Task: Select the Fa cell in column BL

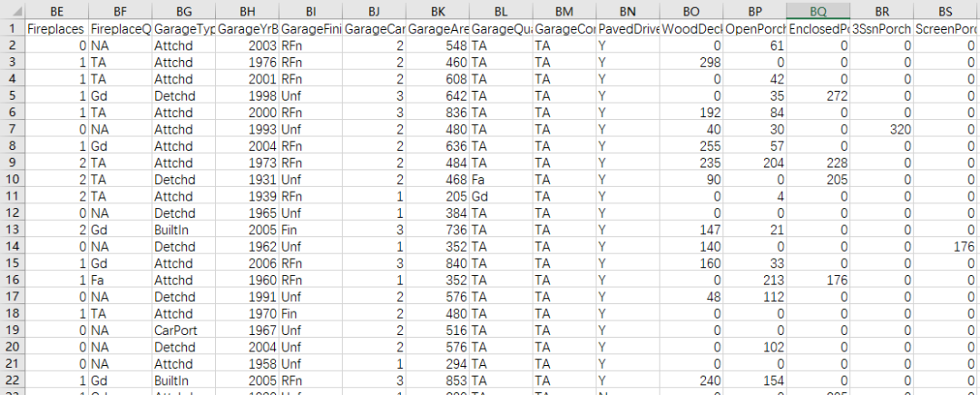Action: tap(501, 178)
